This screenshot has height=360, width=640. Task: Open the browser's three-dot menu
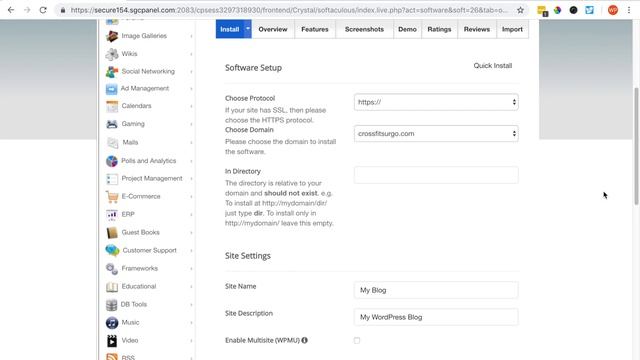pyautogui.click(x=629, y=10)
